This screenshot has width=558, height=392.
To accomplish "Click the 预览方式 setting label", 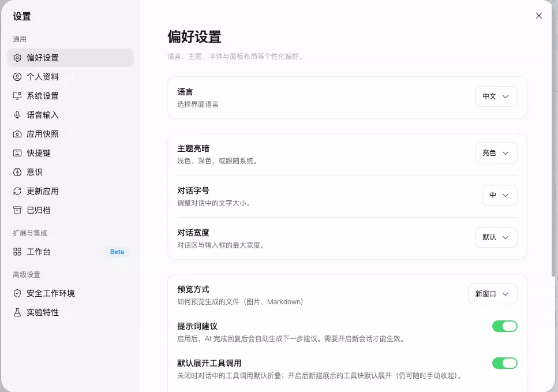I will [x=193, y=289].
